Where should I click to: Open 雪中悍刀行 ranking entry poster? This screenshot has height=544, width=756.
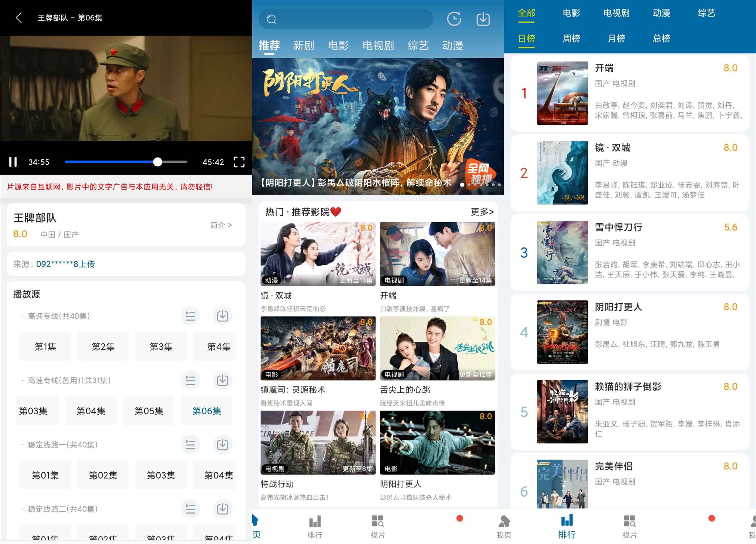click(x=562, y=252)
